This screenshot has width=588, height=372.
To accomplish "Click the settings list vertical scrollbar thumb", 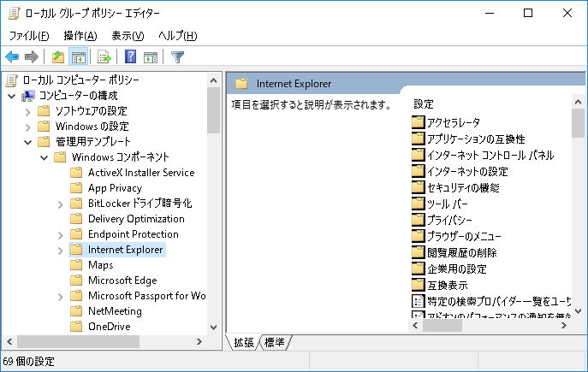I will [x=578, y=123].
